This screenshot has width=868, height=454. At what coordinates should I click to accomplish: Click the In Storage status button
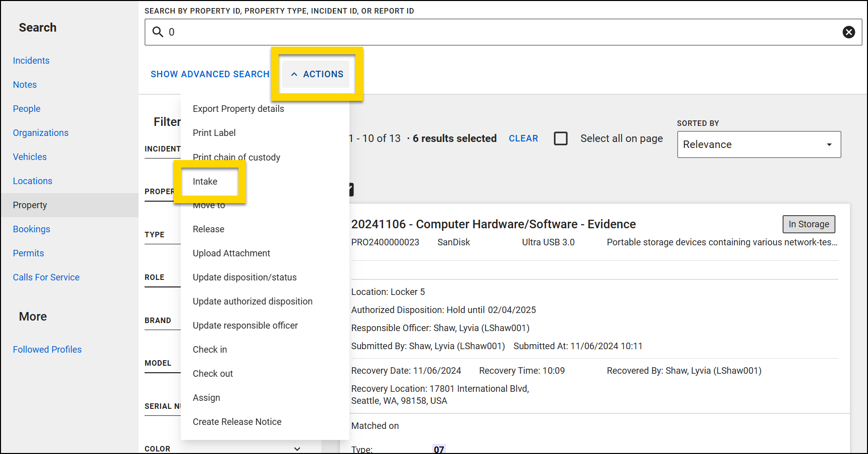809,224
